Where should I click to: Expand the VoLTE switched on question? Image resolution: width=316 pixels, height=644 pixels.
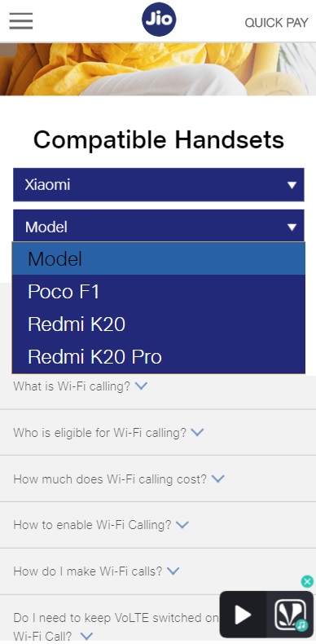coord(116,627)
